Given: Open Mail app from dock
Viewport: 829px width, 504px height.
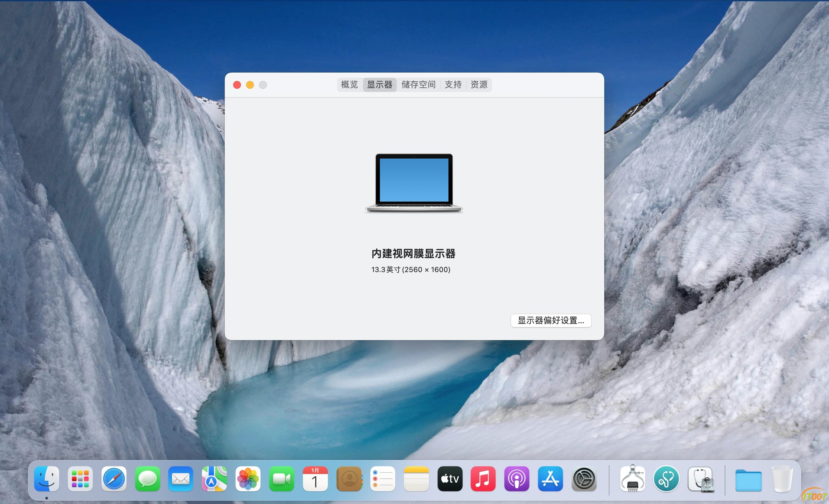Looking at the screenshot, I should click(181, 479).
